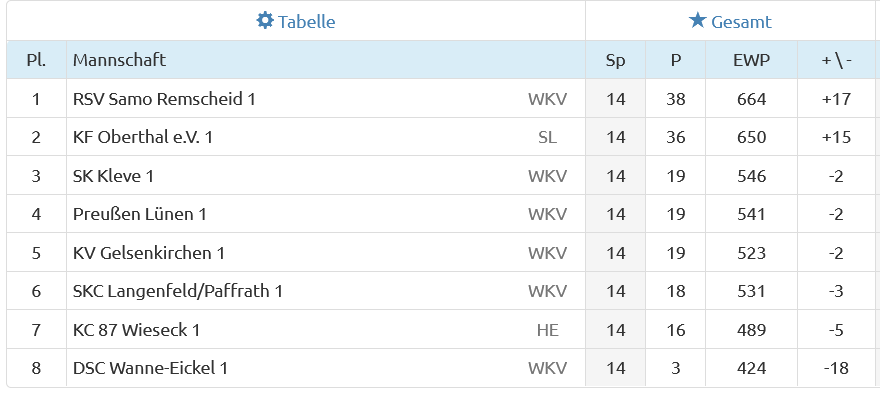Open team KF Oberthal e.V. 1

click(x=143, y=137)
